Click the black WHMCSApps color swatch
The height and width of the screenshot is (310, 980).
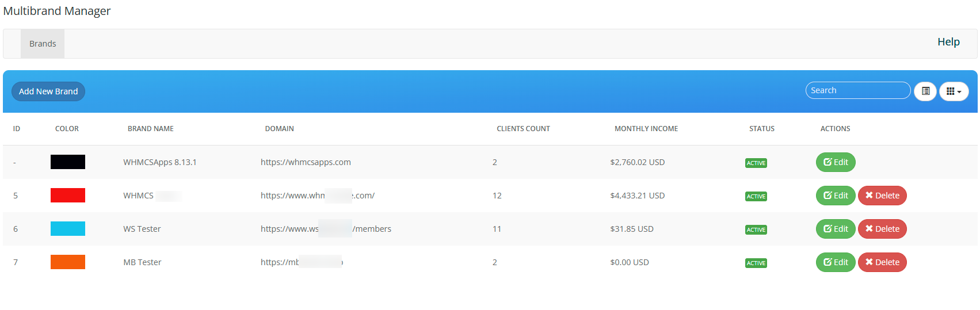[68, 162]
